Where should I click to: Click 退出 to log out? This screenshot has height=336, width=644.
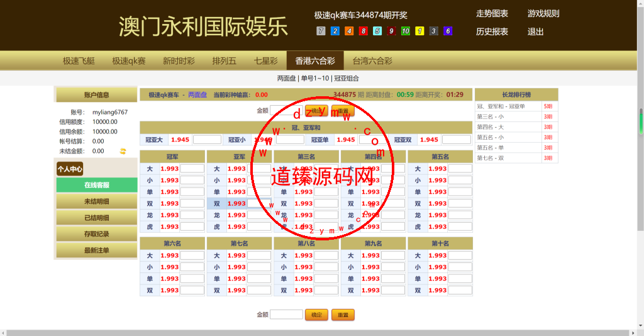click(536, 31)
